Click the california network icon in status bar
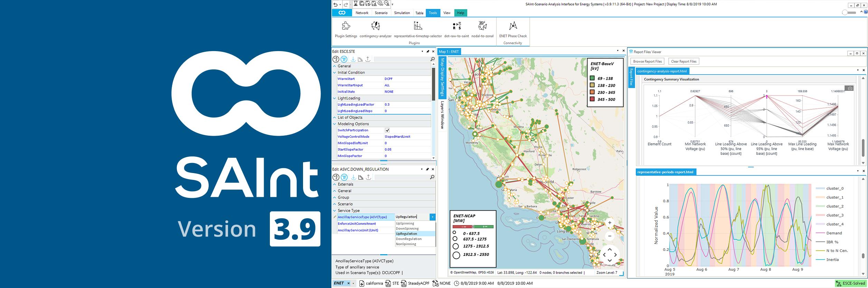The width and height of the screenshot is (868, 288). [362, 284]
